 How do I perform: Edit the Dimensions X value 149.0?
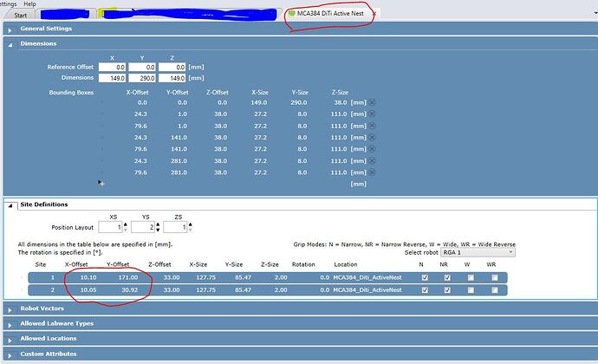(x=112, y=78)
